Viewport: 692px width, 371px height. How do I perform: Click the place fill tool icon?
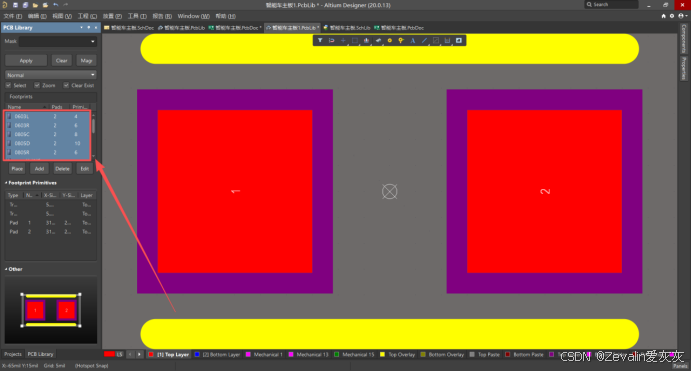(459, 41)
